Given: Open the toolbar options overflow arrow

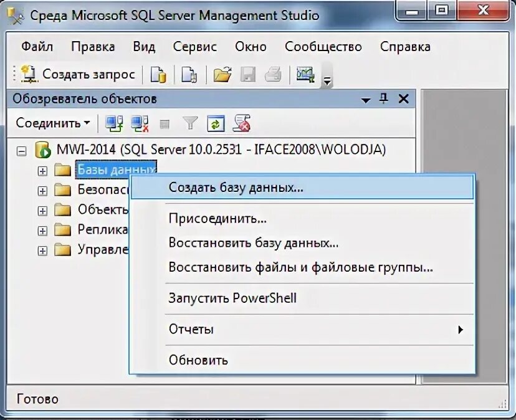Looking at the screenshot, I should [x=327, y=80].
